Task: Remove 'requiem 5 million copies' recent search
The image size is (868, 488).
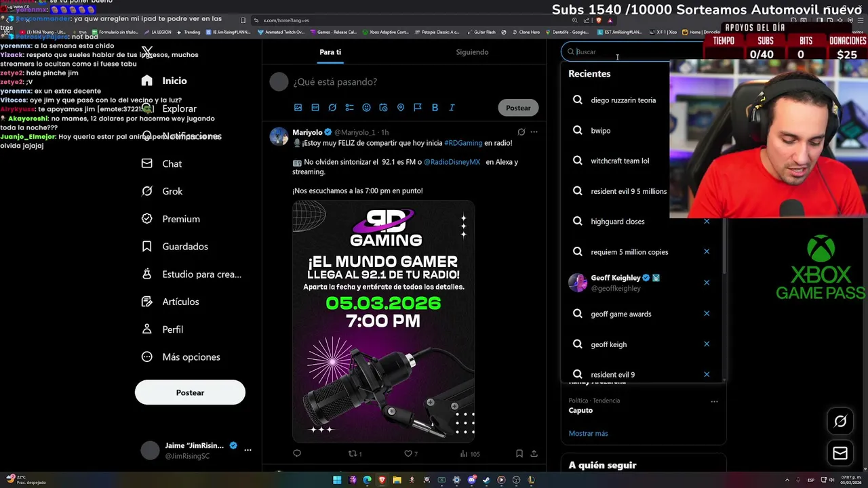Action: pos(707,251)
